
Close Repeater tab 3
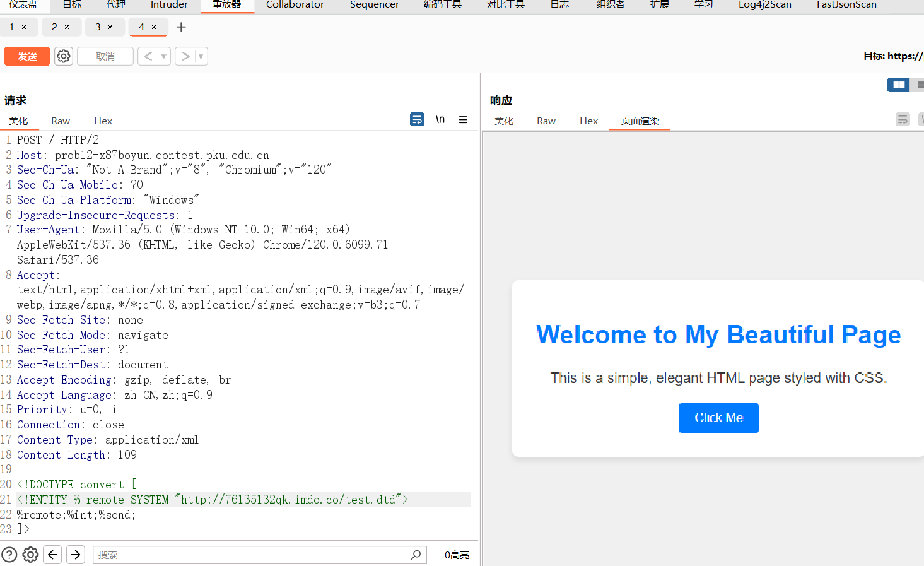pyautogui.click(x=110, y=27)
